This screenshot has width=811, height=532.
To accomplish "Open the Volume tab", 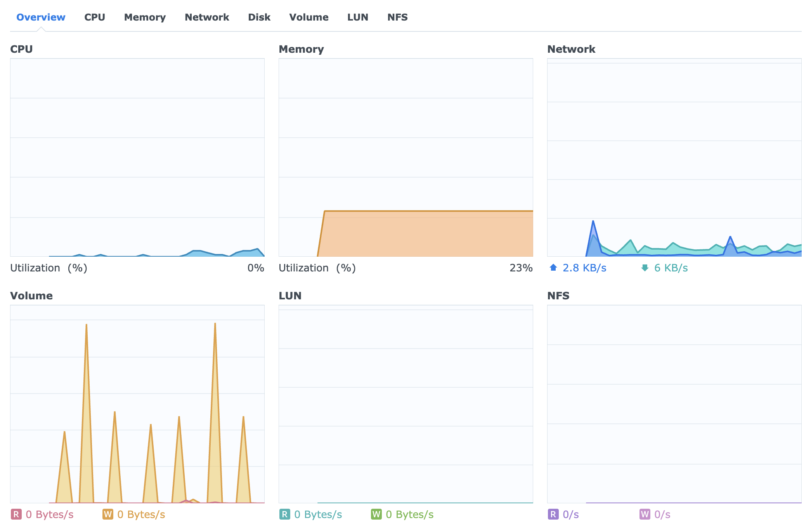I will [309, 17].
